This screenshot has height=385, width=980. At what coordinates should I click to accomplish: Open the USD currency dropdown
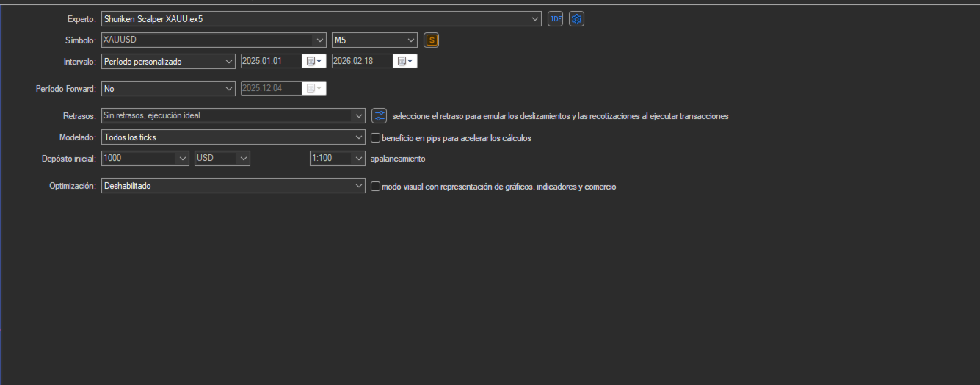(x=244, y=158)
